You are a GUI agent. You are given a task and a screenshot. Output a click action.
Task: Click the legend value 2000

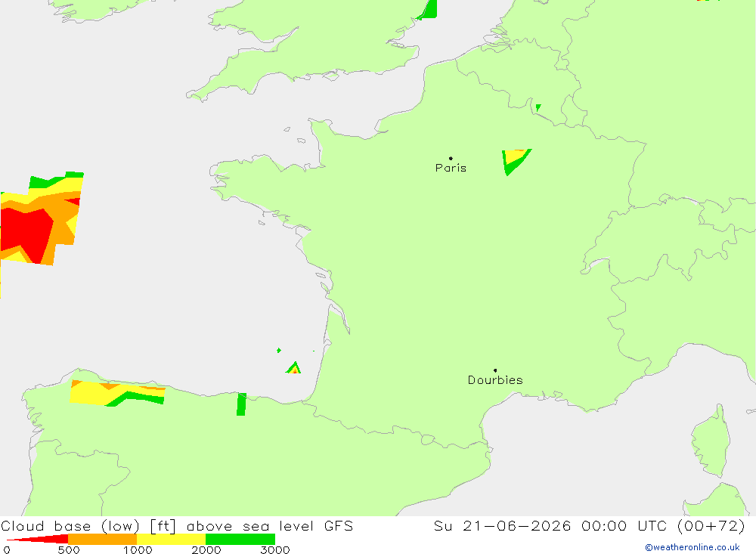pos(206,549)
